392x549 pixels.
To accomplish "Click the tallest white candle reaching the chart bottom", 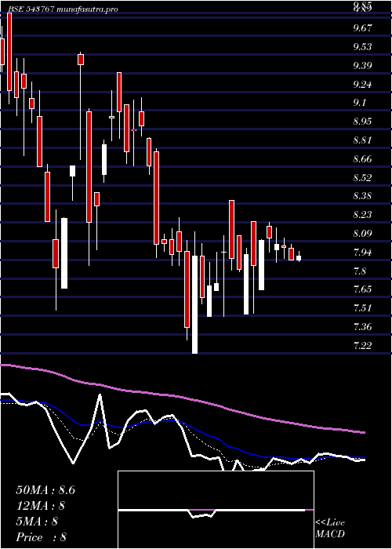I will click(x=194, y=304).
